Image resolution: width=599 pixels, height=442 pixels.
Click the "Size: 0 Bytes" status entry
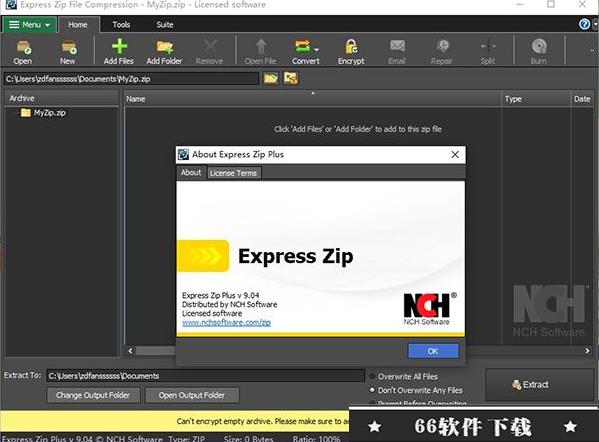(x=249, y=439)
